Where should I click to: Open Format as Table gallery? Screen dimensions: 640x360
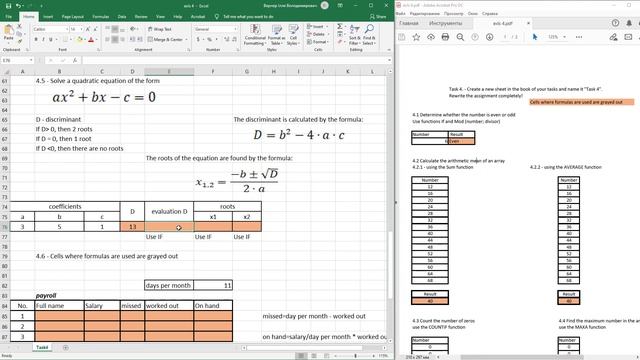click(277, 35)
